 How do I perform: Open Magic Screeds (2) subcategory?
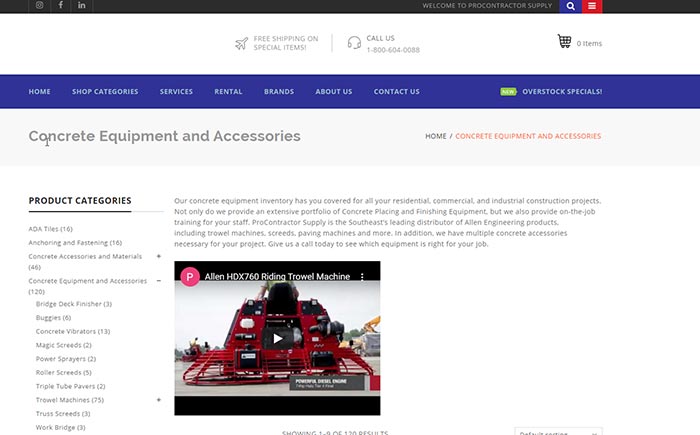[63, 345]
